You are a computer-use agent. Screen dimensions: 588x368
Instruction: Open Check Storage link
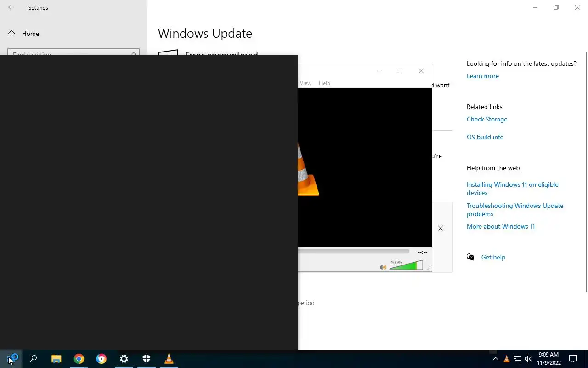coord(487,119)
